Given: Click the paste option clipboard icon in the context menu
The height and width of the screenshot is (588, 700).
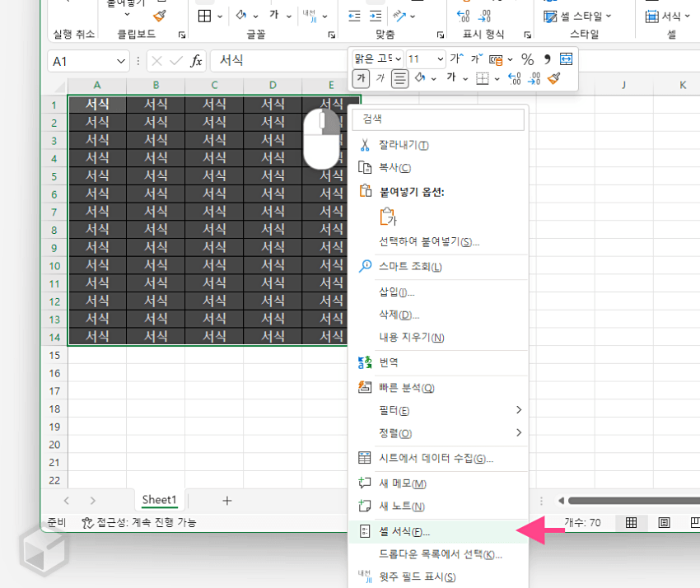Looking at the screenshot, I should click(388, 217).
